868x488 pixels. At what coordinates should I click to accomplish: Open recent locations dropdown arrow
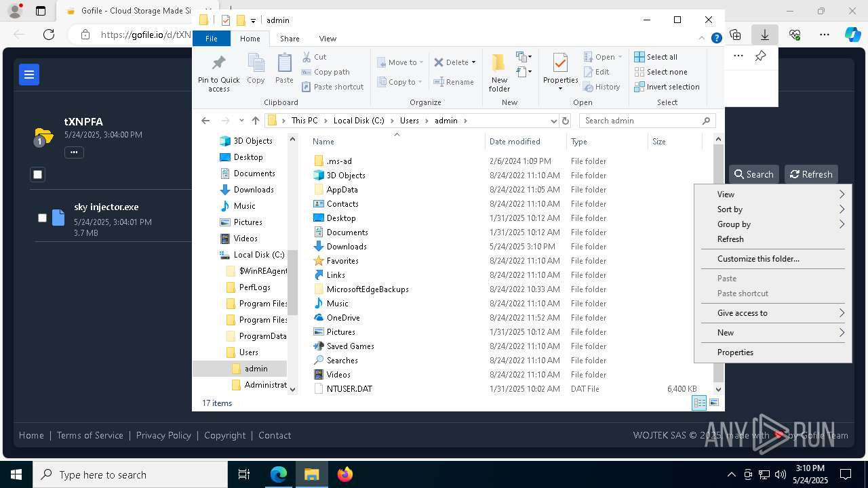(x=241, y=121)
